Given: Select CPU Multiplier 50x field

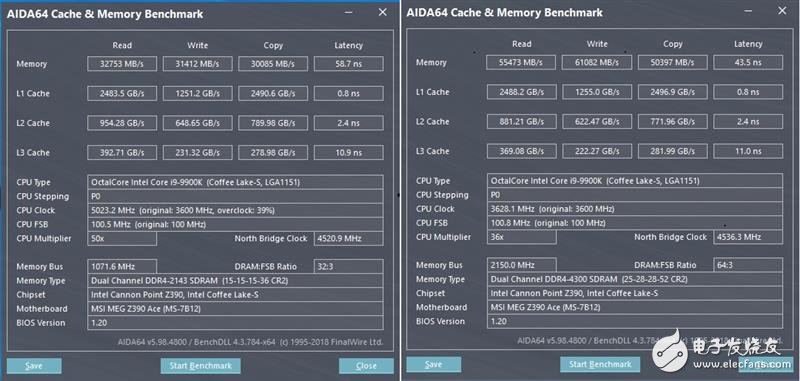Looking at the screenshot, I should coord(122,239).
